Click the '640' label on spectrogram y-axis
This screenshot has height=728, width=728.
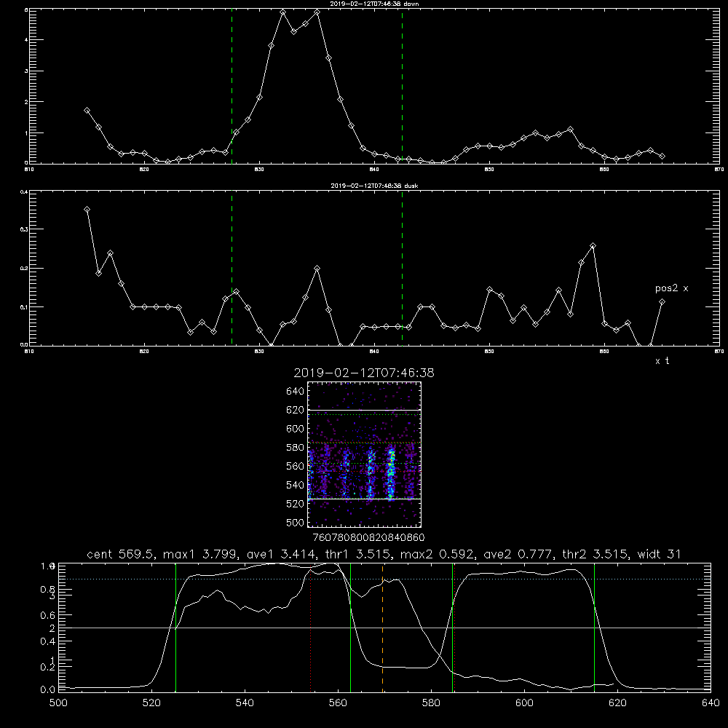coord(296,392)
